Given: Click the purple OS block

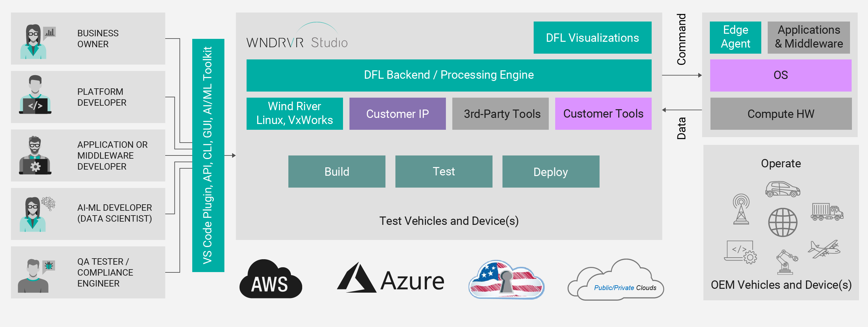Looking at the screenshot, I should pos(780,75).
